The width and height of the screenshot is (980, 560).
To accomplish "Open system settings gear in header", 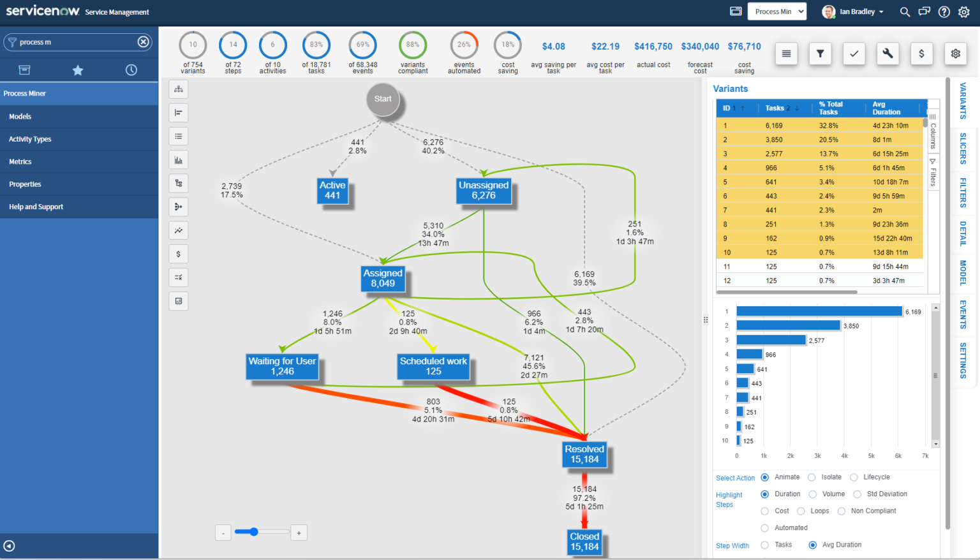I will point(964,11).
